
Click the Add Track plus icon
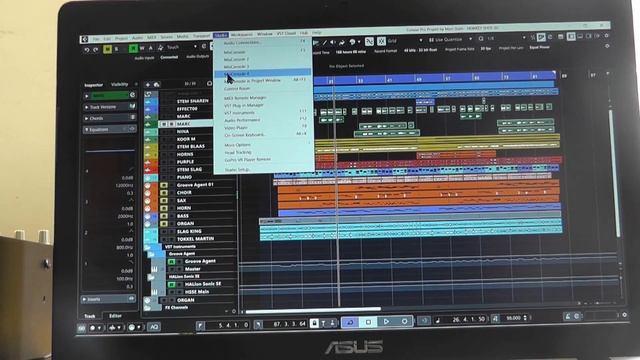[x=148, y=84]
